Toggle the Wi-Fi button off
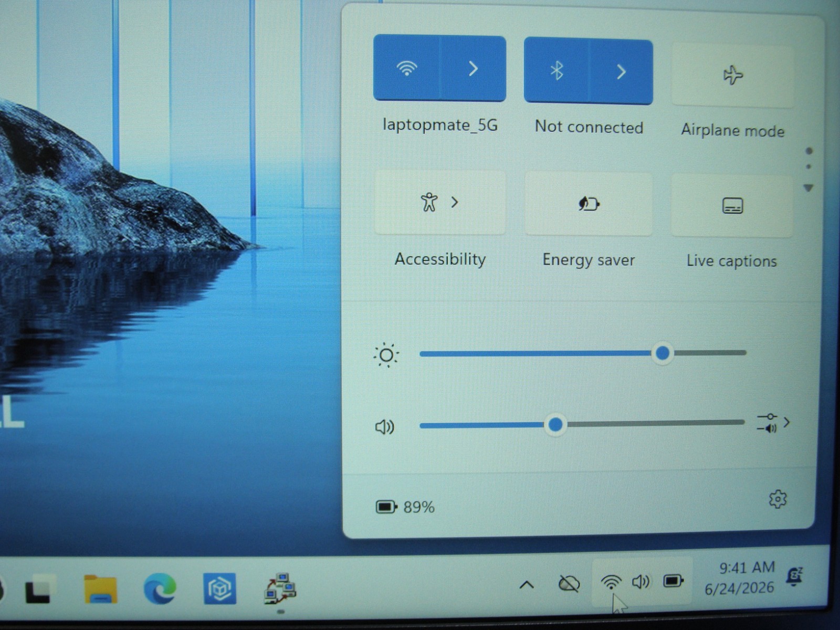The width and height of the screenshot is (840, 630). pyautogui.click(x=406, y=68)
